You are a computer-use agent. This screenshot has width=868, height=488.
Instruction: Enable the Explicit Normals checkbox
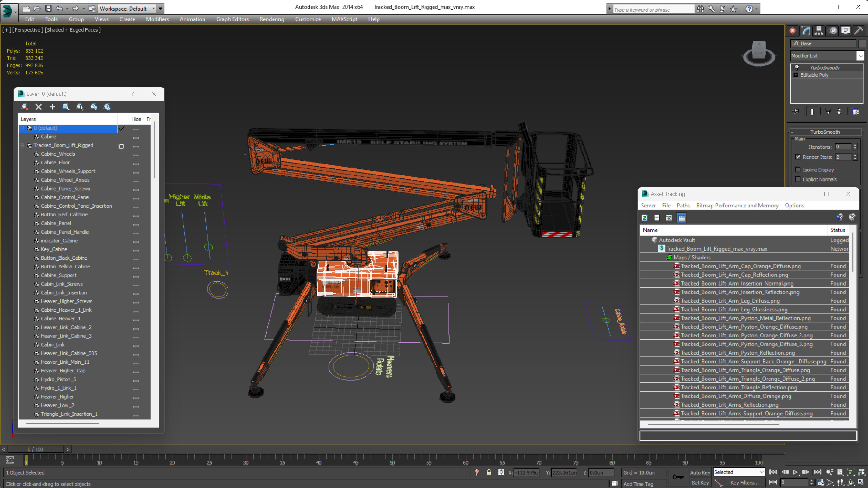798,179
